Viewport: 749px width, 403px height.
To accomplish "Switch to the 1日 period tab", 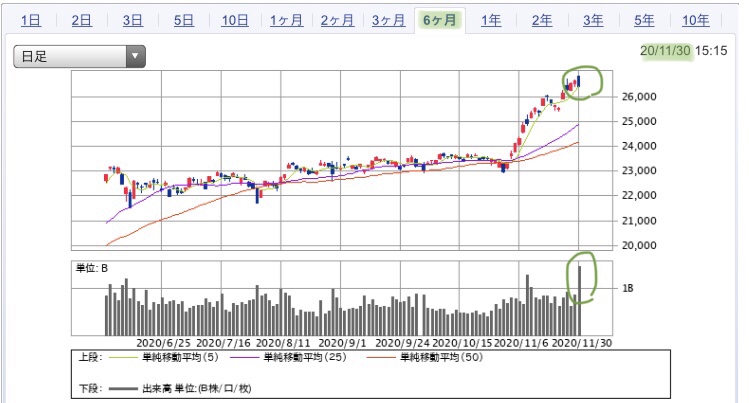I will coord(31,21).
